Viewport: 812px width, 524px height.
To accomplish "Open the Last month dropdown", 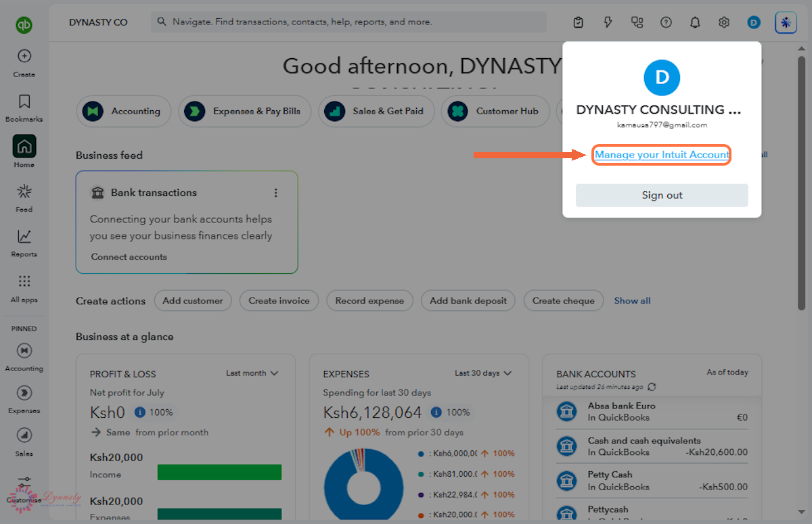I will pos(252,373).
